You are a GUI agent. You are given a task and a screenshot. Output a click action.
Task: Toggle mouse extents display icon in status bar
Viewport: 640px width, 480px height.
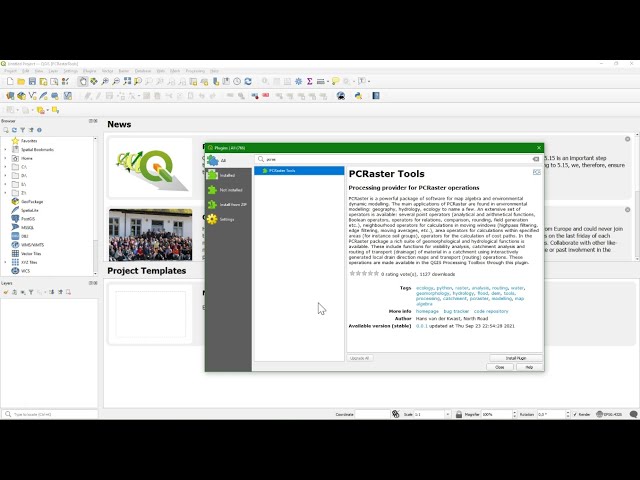point(396,414)
